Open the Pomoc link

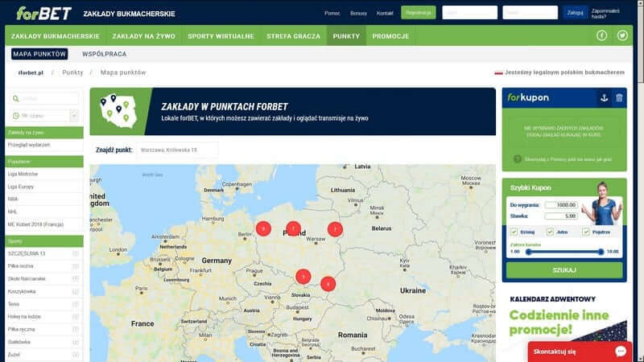tap(332, 13)
